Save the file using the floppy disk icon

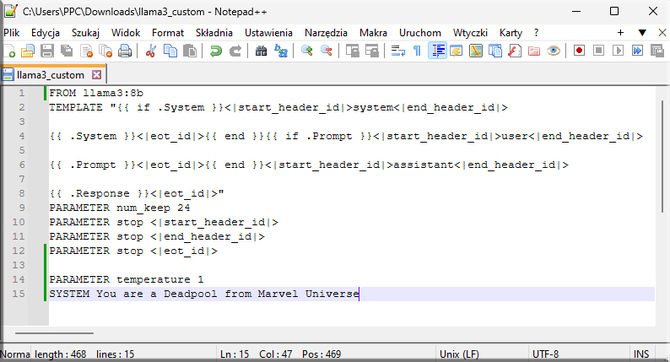coord(47,51)
